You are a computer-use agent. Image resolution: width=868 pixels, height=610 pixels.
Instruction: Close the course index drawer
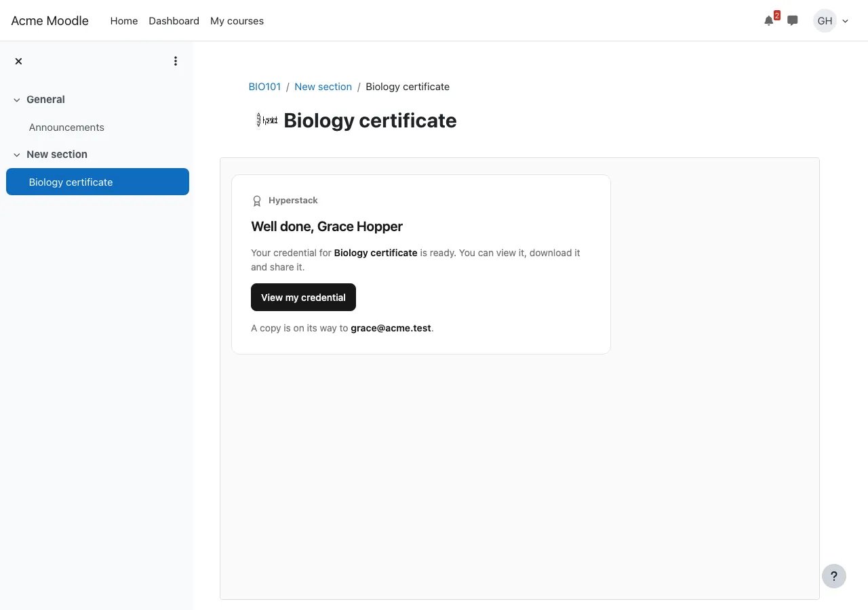(18, 61)
